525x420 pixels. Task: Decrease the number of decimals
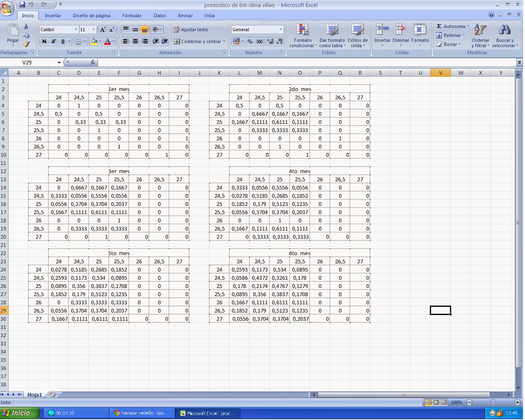(279, 41)
